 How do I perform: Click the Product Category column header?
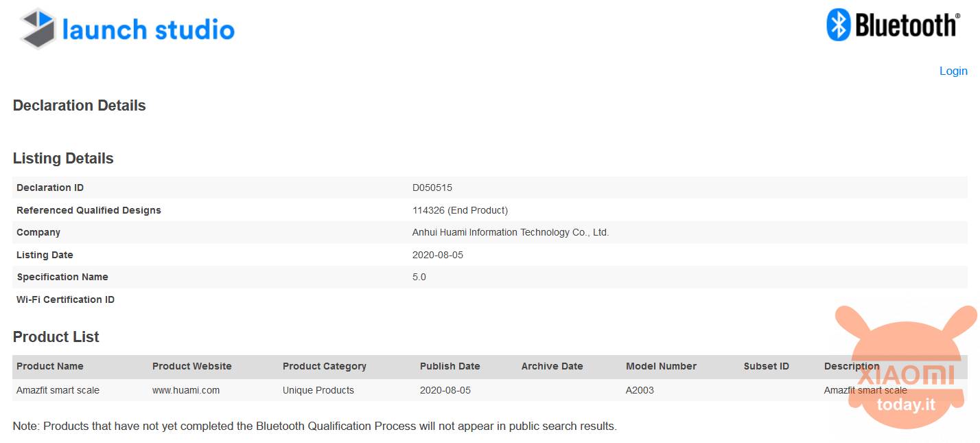pyautogui.click(x=325, y=366)
